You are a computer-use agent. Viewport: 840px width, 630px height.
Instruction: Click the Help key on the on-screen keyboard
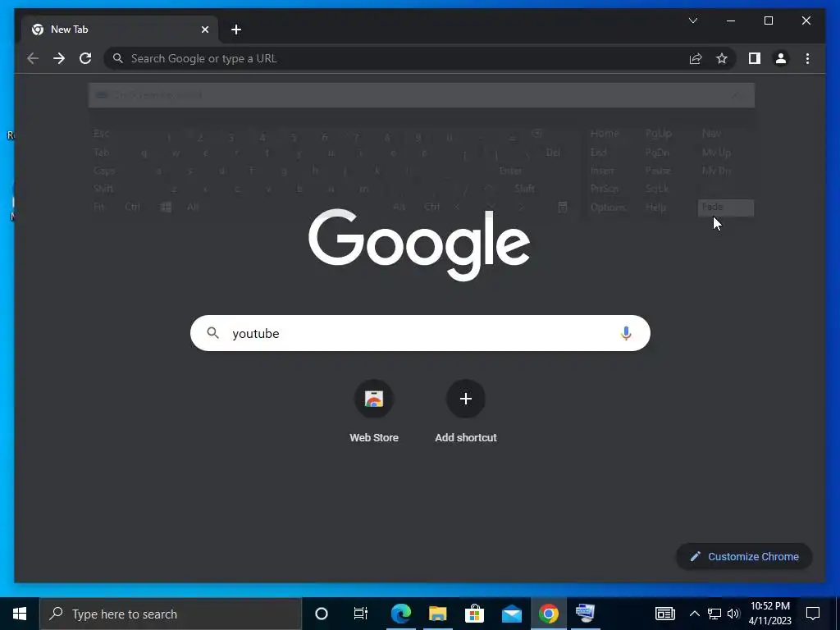point(655,208)
